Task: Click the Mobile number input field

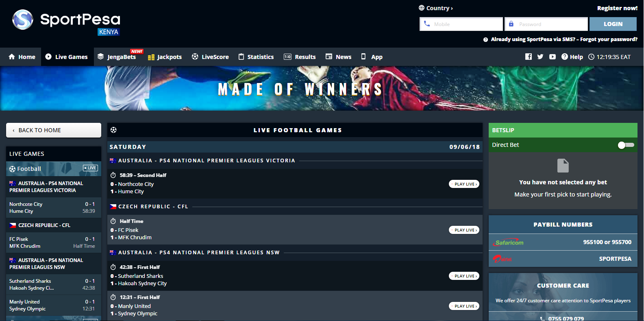Action: 461,24
